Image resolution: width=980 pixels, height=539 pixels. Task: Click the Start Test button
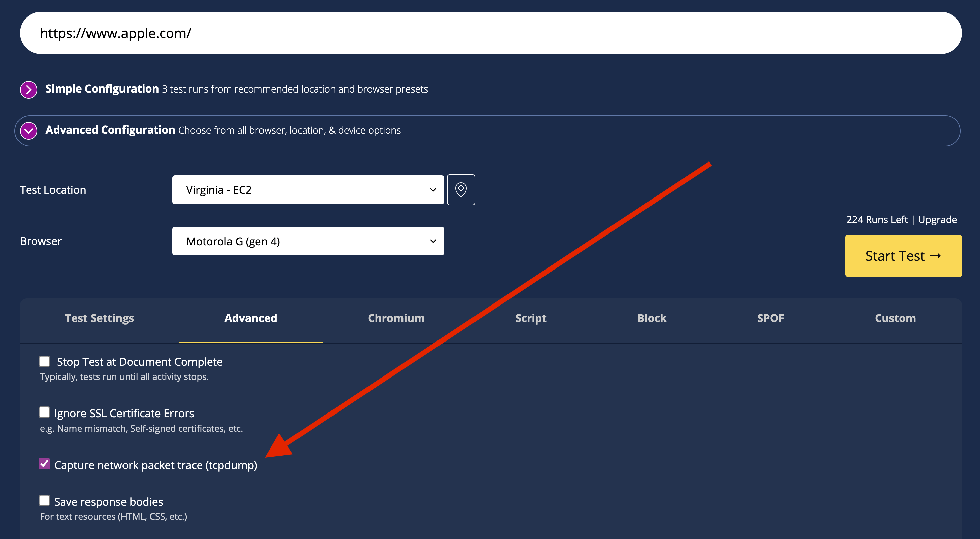click(903, 256)
